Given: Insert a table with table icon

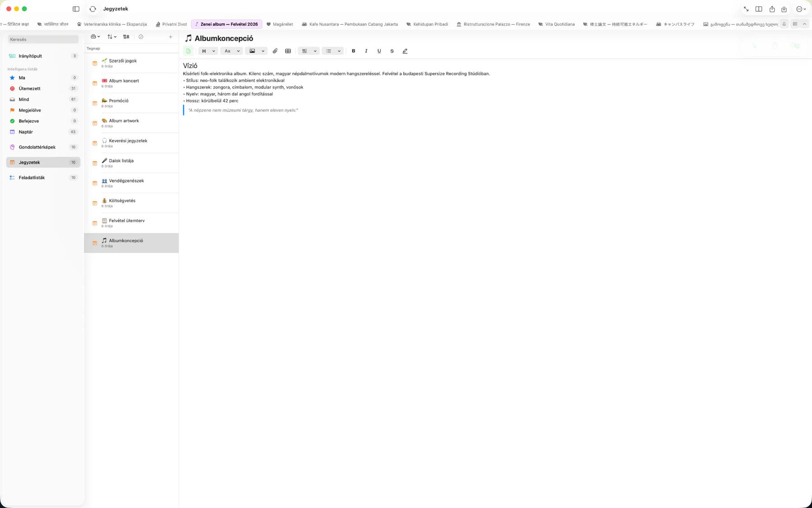Looking at the screenshot, I should (x=288, y=51).
